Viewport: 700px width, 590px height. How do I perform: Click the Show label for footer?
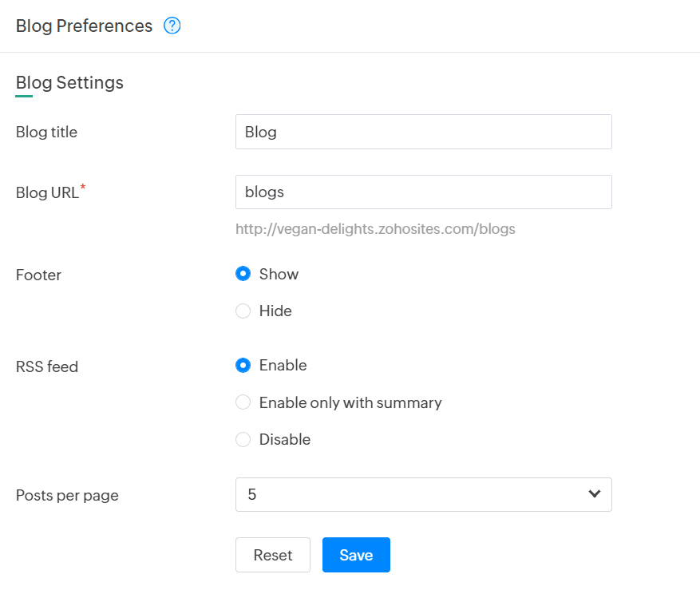(x=279, y=274)
